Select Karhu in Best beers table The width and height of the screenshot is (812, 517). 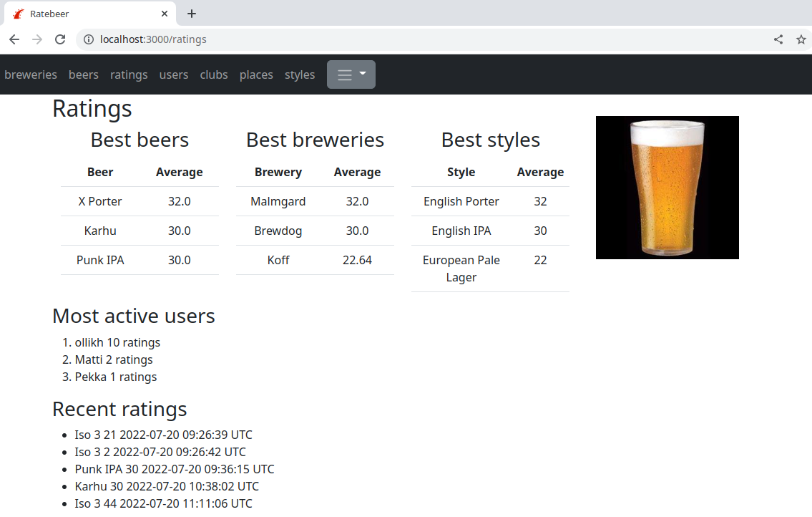100,231
